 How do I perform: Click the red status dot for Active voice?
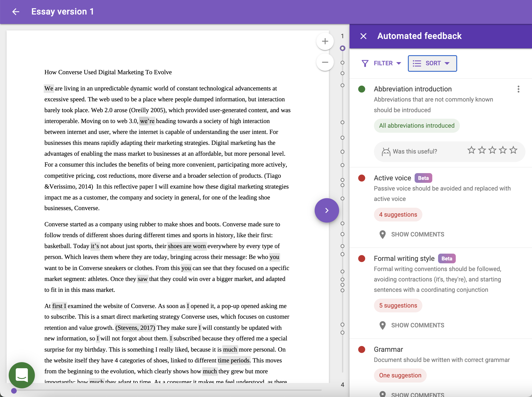[362, 178]
